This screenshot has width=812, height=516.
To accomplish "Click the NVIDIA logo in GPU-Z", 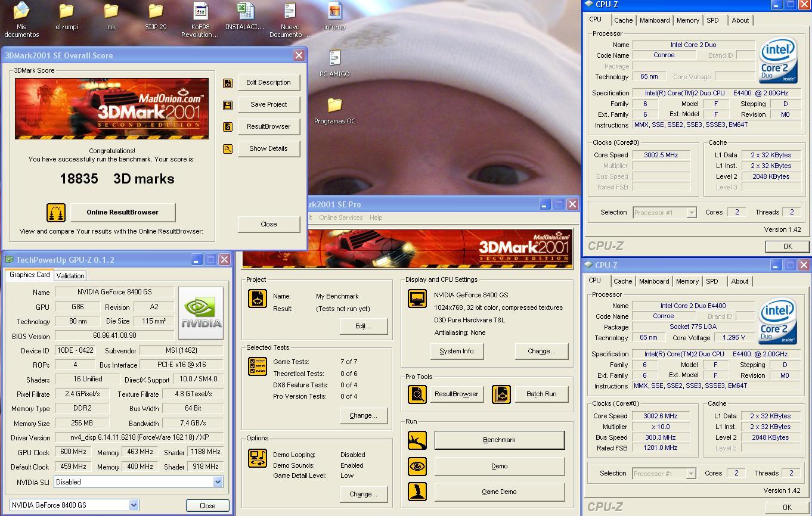I will pos(201,313).
